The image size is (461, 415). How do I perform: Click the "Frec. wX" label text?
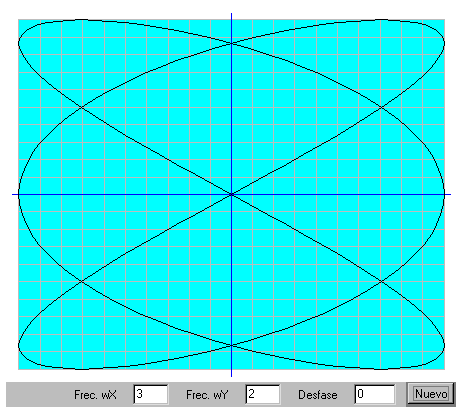95,395
